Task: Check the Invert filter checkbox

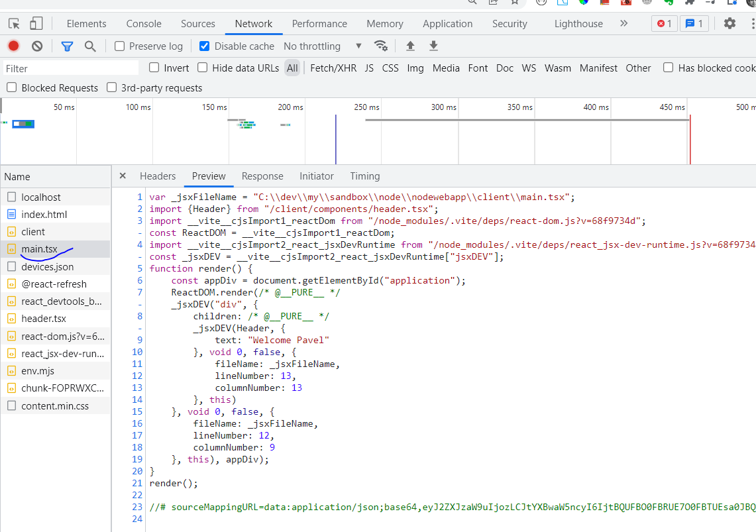Action: coord(154,68)
